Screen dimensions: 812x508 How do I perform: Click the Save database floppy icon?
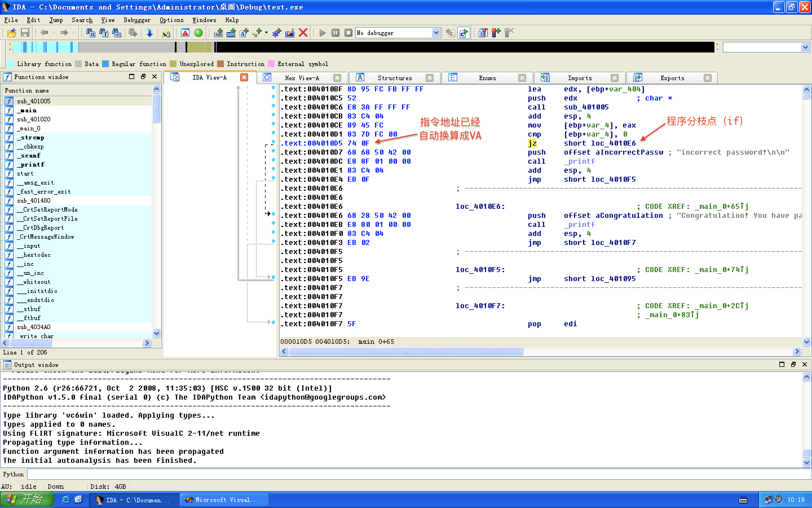tap(25, 32)
